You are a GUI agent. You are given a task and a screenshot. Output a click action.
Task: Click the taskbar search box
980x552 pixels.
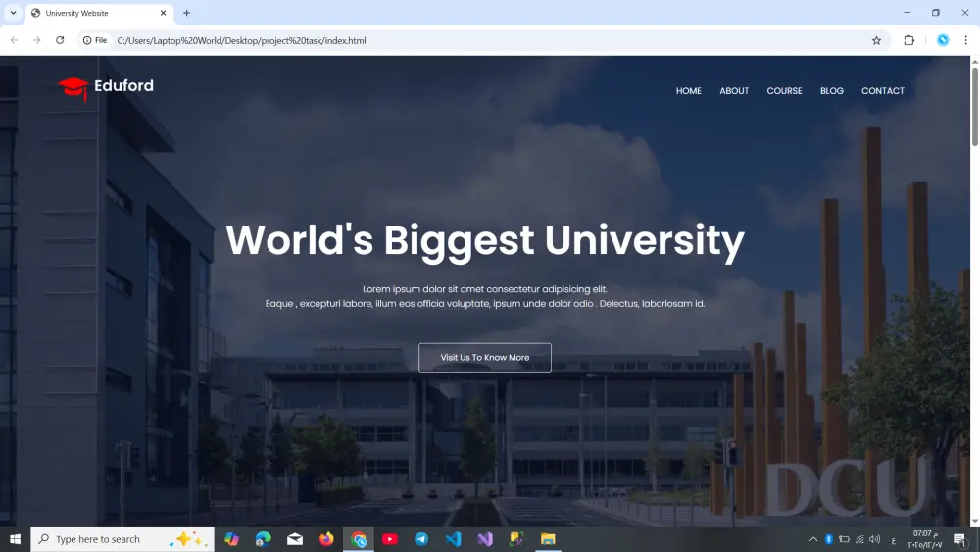pyautogui.click(x=122, y=539)
